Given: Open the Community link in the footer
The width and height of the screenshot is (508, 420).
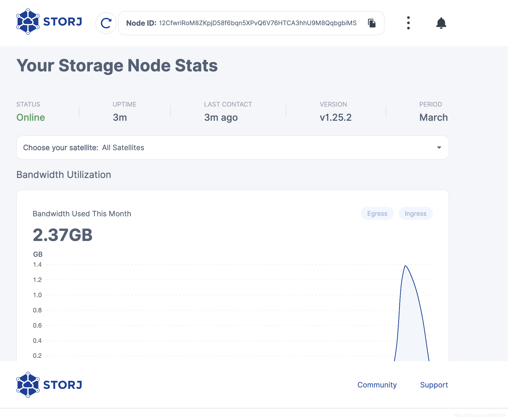Looking at the screenshot, I should [377, 385].
